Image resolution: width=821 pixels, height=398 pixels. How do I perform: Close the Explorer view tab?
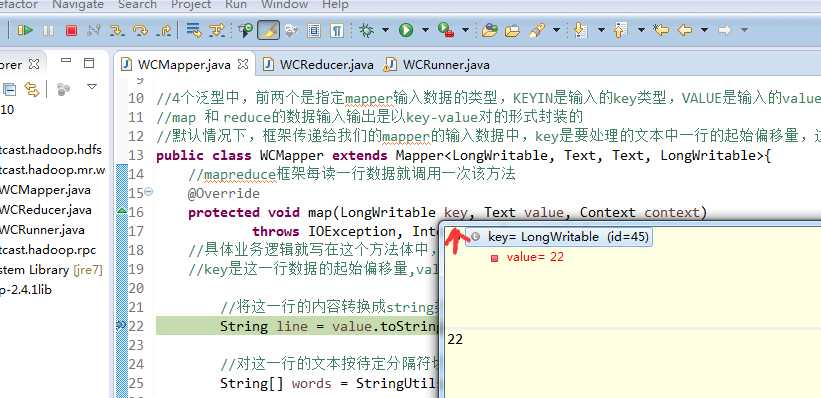[34, 64]
